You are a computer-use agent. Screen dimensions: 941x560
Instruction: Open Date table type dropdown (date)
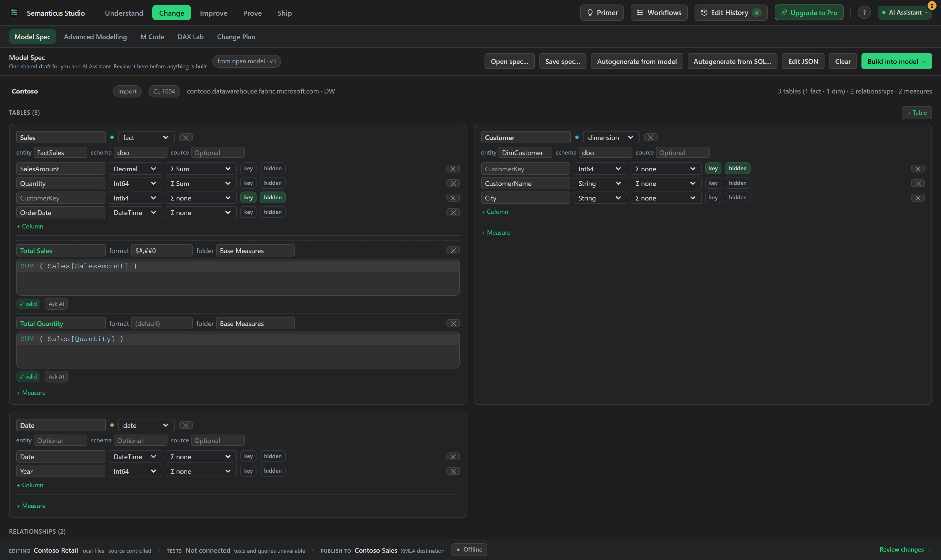coord(146,425)
